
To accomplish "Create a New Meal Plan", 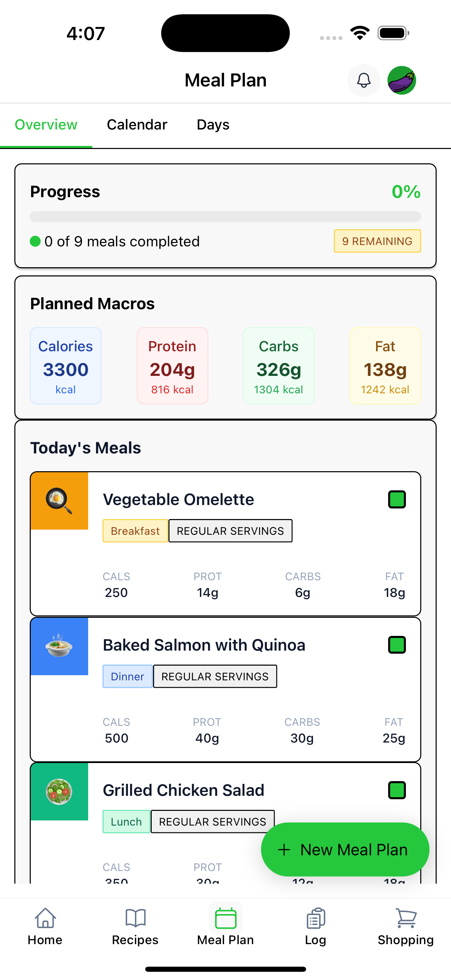I will (x=345, y=849).
